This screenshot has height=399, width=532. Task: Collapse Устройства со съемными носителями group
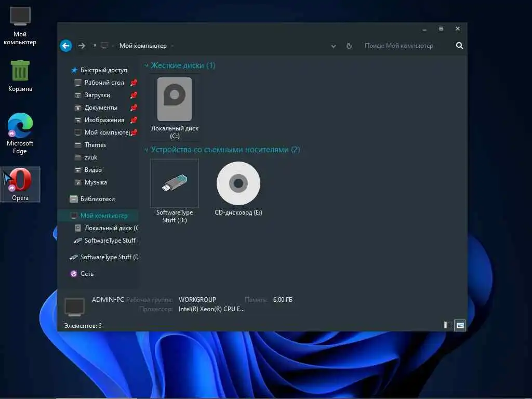[146, 150]
